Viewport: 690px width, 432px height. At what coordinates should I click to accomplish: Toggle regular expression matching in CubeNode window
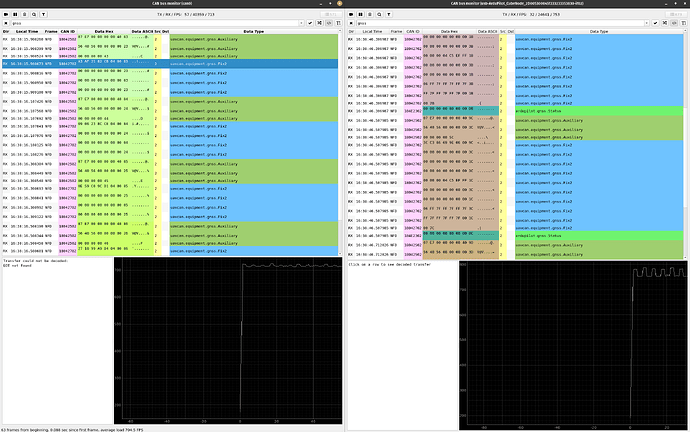coord(674,23)
